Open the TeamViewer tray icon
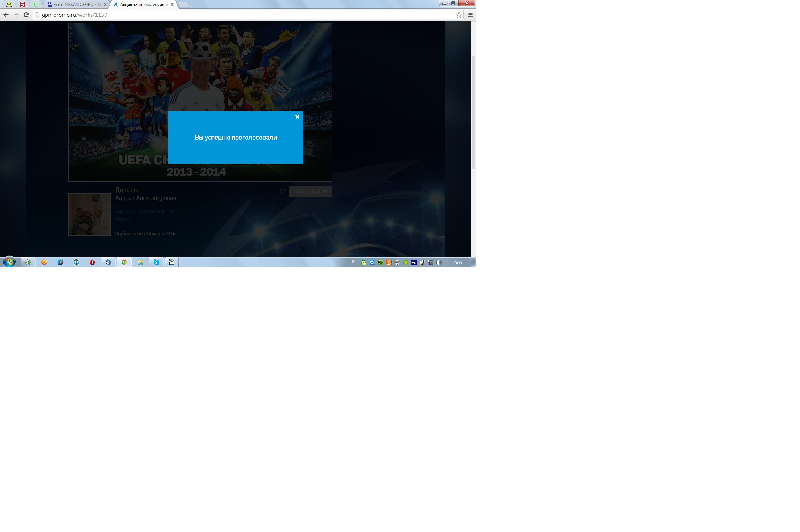This screenshot has width=800, height=532. [x=372, y=263]
